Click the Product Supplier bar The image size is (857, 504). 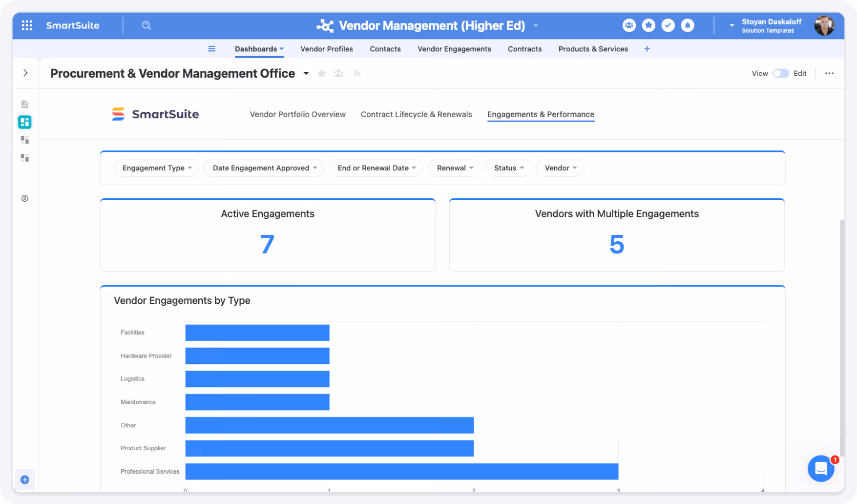point(330,448)
